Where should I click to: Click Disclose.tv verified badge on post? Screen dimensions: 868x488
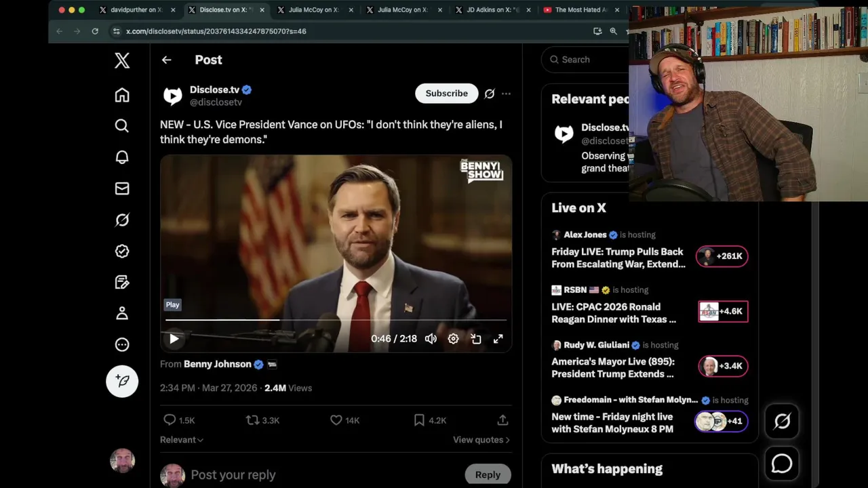(x=247, y=89)
